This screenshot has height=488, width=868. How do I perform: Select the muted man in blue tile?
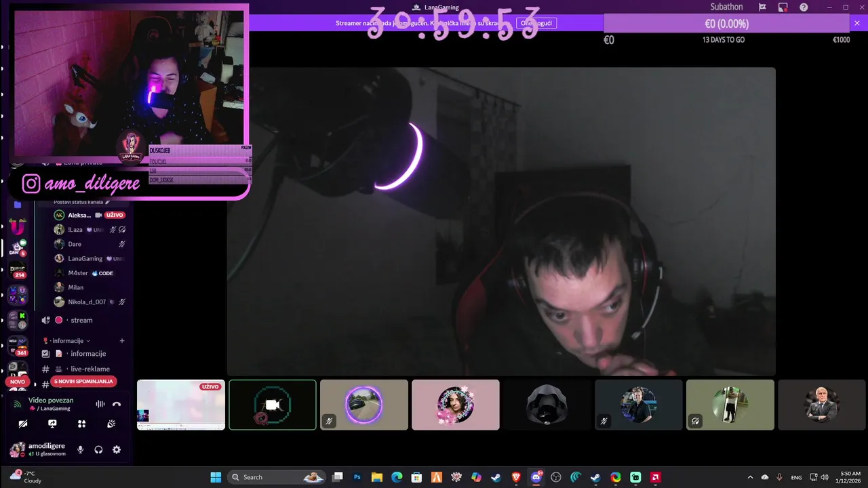coord(639,405)
